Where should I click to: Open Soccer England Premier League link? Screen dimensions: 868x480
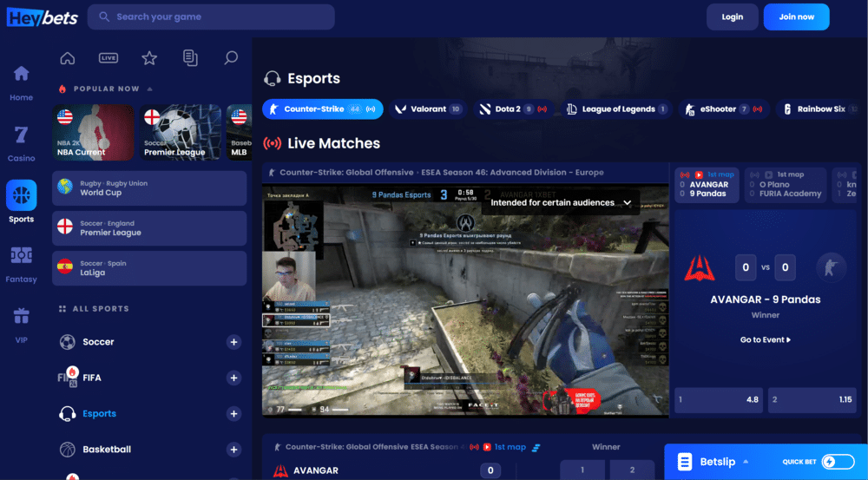coord(149,228)
